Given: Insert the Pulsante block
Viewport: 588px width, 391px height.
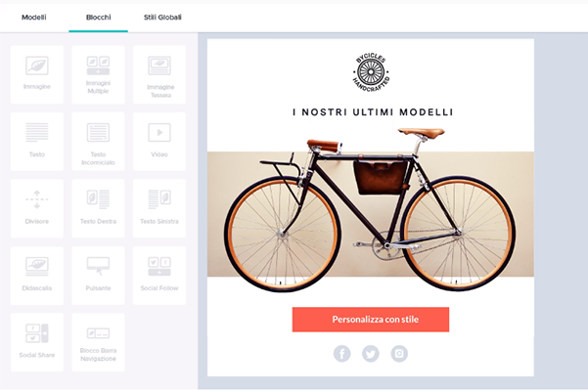Looking at the screenshot, I should 98,276.
